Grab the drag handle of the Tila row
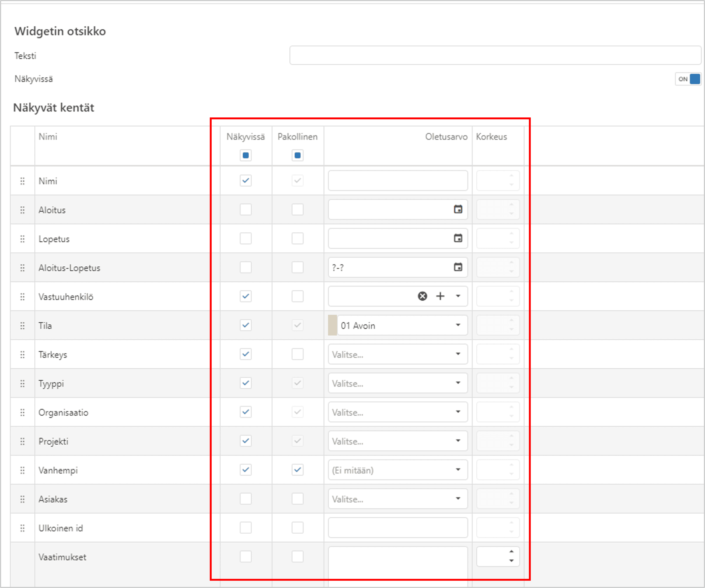Viewport: 705px width, 588px height. coord(22,325)
